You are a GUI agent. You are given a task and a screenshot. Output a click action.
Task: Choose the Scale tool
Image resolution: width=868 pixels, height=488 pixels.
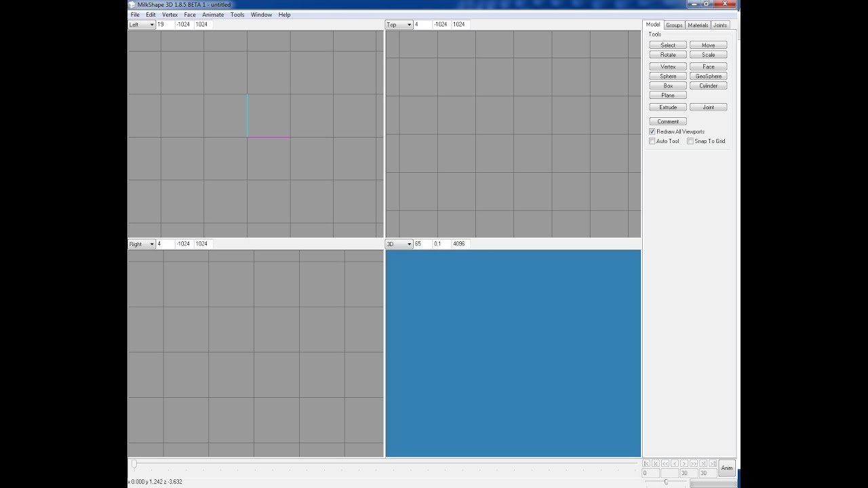click(x=708, y=54)
